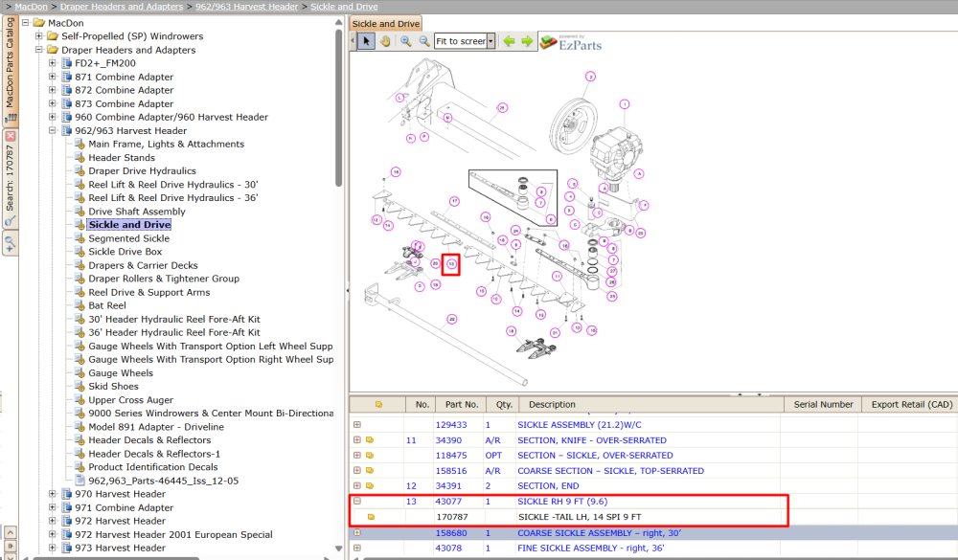Expand the 871 Combine Adapter node
The width and height of the screenshot is (958, 560).
tap(53, 77)
